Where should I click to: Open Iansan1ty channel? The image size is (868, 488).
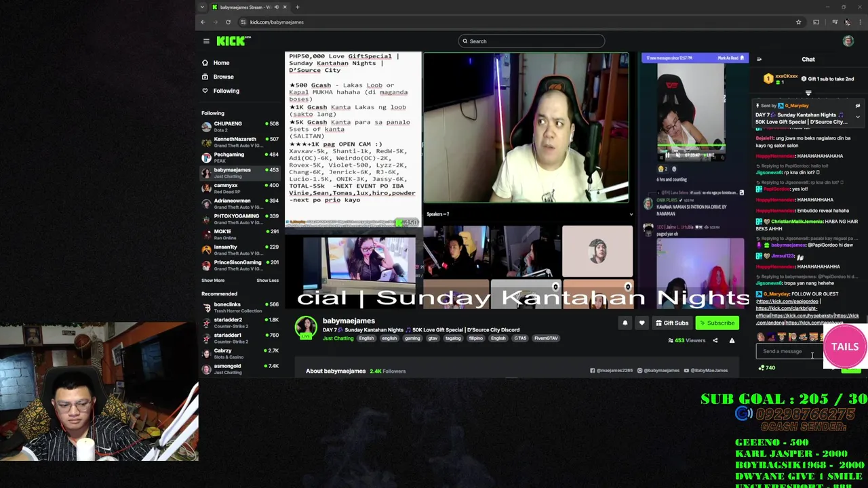click(x=240, y=249)
